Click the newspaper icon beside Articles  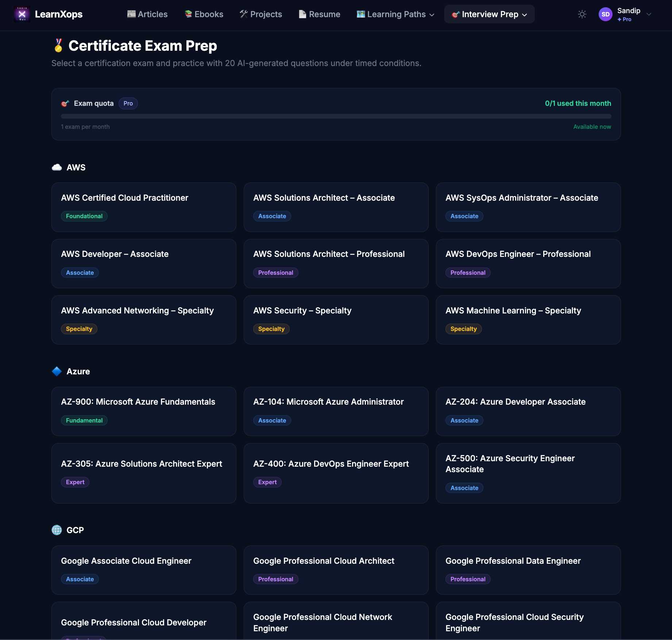click(x=131, y=14)
